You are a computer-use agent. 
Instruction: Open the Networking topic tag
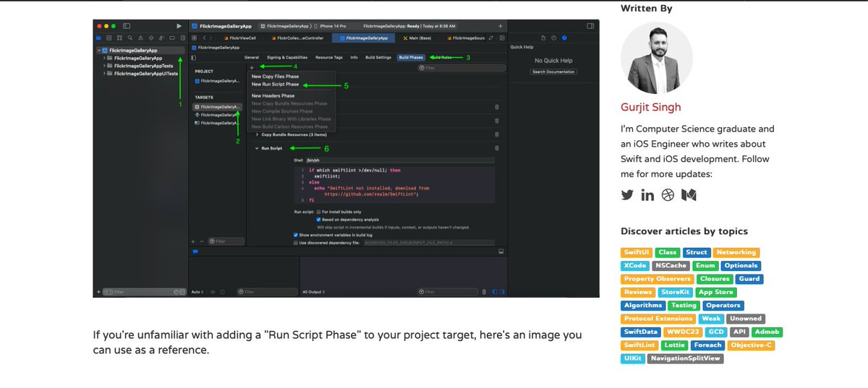(x=736, y=253)
